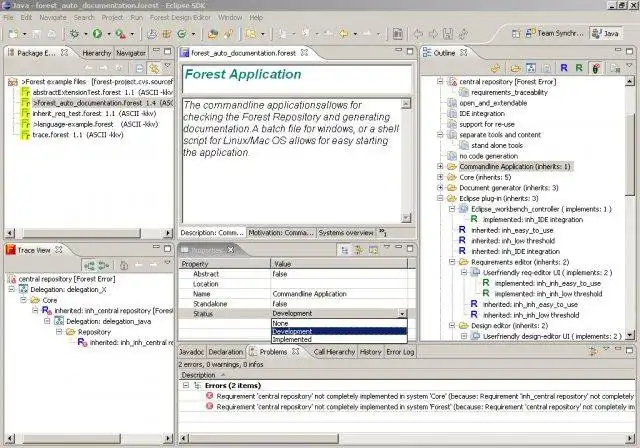
Task: Open the File menu
Action: [x=9, y=17]
